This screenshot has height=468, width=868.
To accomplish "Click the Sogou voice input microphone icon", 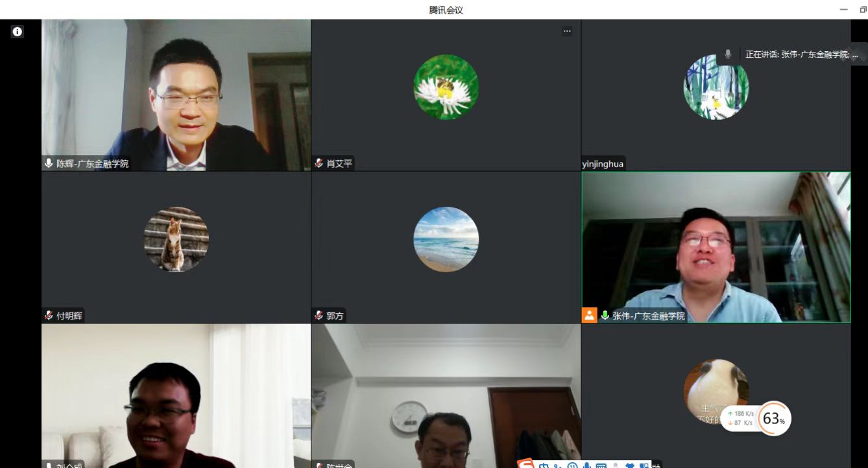I will 586,465.
